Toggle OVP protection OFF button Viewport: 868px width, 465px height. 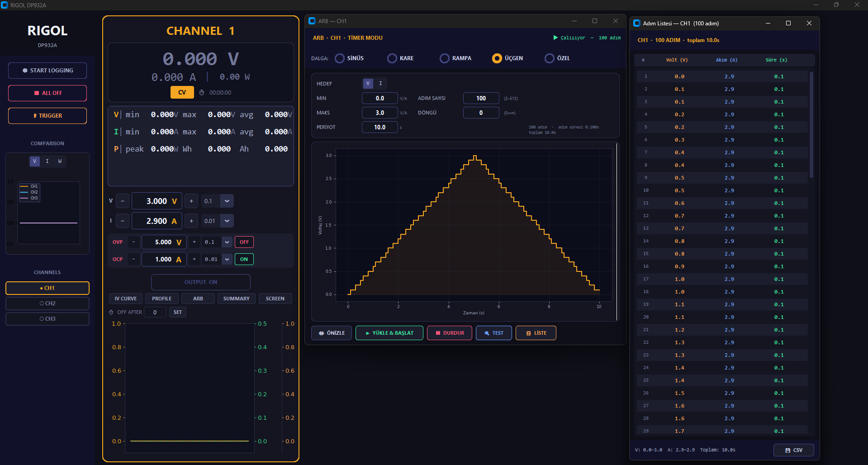pos(244,242)
